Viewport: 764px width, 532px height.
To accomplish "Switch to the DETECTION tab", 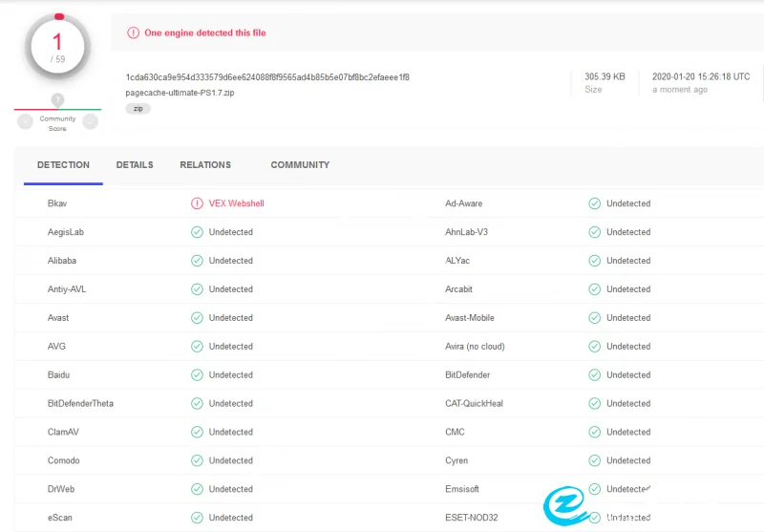I will pyautogui.click(x=63, y=165).
